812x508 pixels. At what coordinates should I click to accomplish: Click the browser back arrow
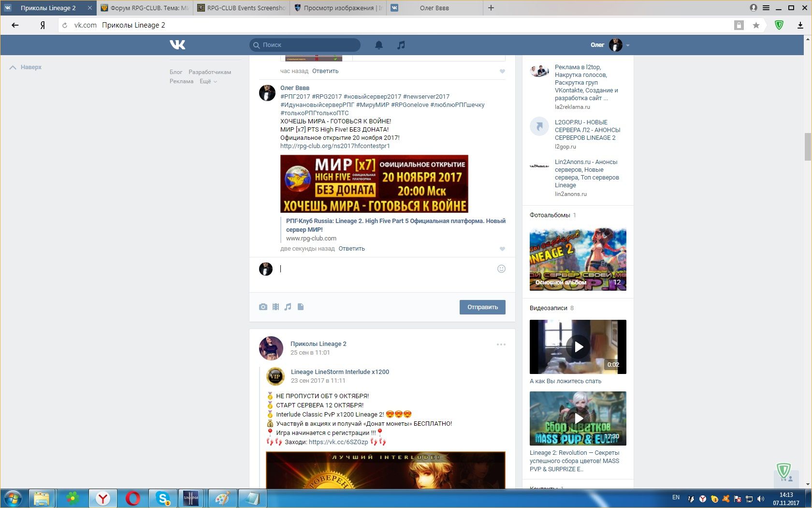pyautogui.click(x=15, y=25)
